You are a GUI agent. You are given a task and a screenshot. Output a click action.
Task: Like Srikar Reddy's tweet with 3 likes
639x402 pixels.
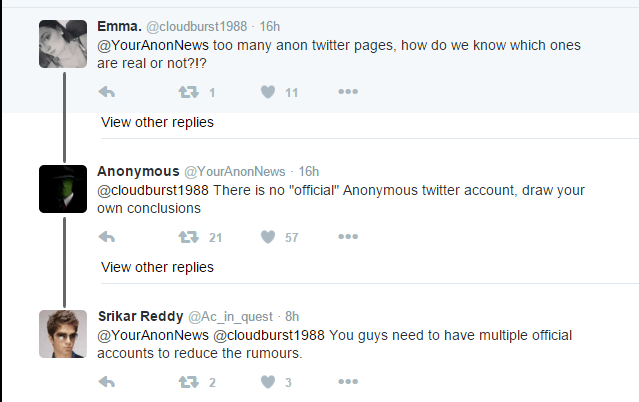pyautogui.click(x=268, y=382)
